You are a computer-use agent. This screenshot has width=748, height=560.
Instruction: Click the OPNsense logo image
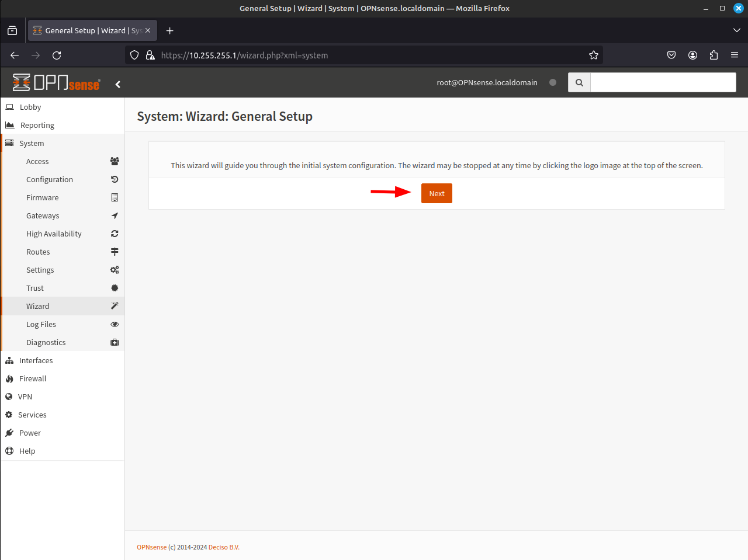56,83
